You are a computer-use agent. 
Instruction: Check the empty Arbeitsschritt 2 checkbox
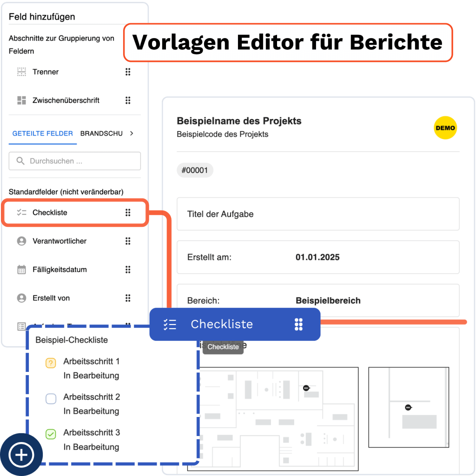51,398
